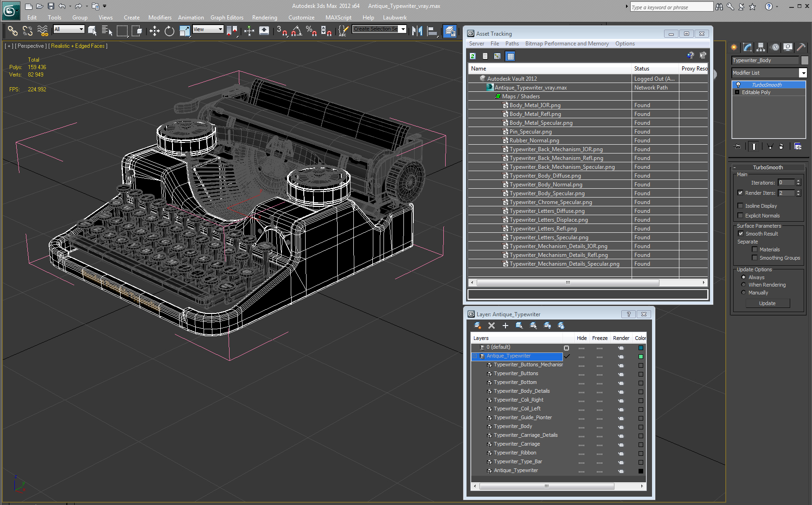Increase the Render Iters spinner

(x=798, y=191)
